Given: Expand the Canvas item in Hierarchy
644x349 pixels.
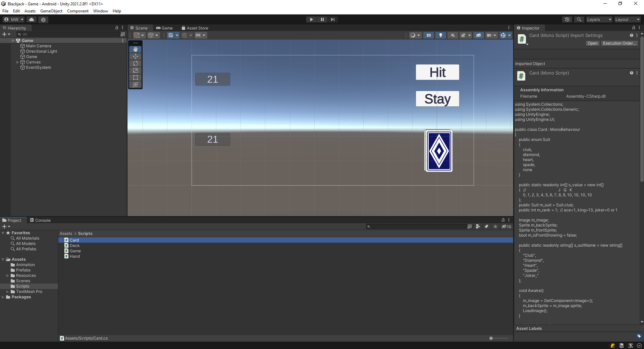Looking at the screenshot, I should [17, 62].
